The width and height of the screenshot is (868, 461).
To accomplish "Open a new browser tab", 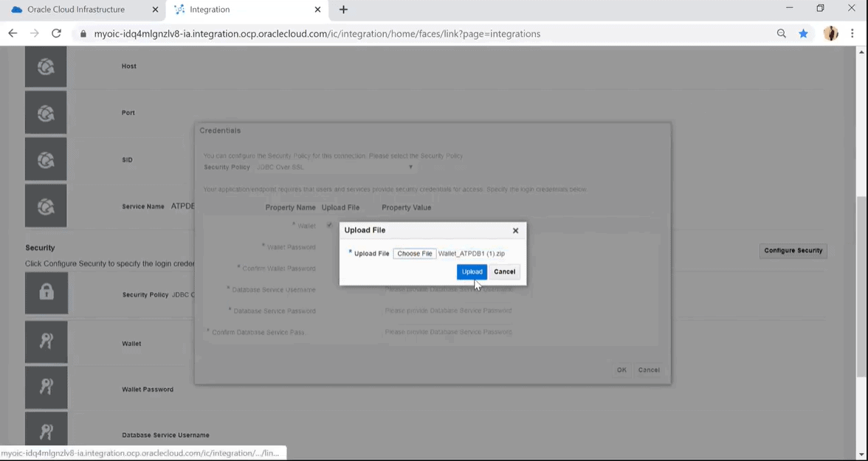I will pyautogui.click(x=343, y=10).
